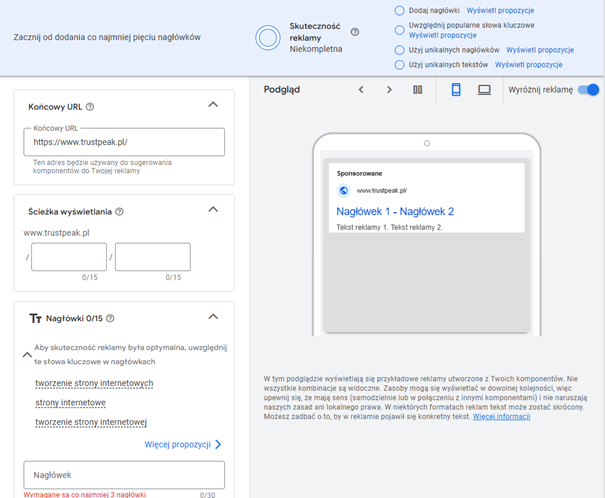Select keyword 'tworzenie strony internetowych'
Screen dimensions: 605x498
(x=94, y=383)
